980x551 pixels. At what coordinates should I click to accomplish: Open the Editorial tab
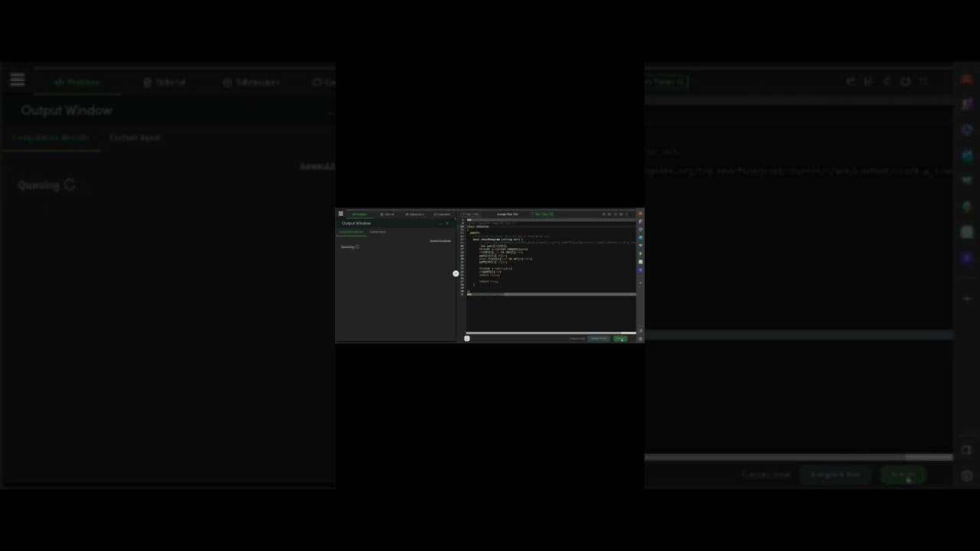(387, 214)
